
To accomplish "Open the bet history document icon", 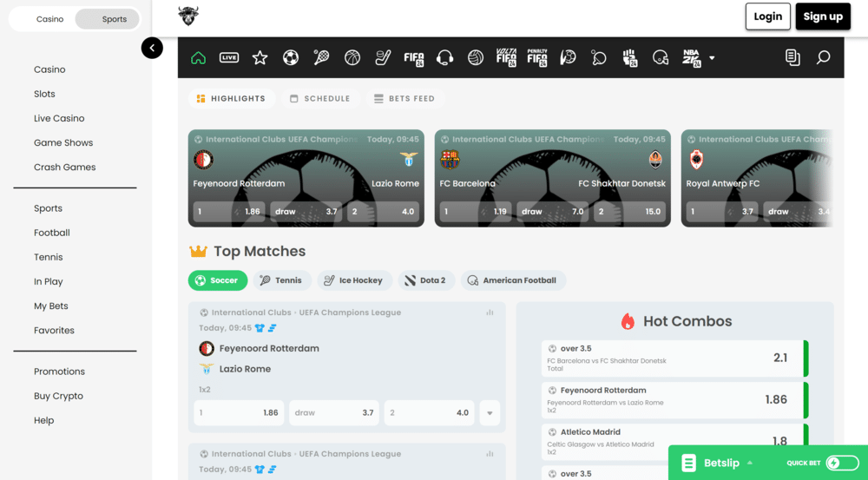I will pyautogui.click(x=792, y=57).
